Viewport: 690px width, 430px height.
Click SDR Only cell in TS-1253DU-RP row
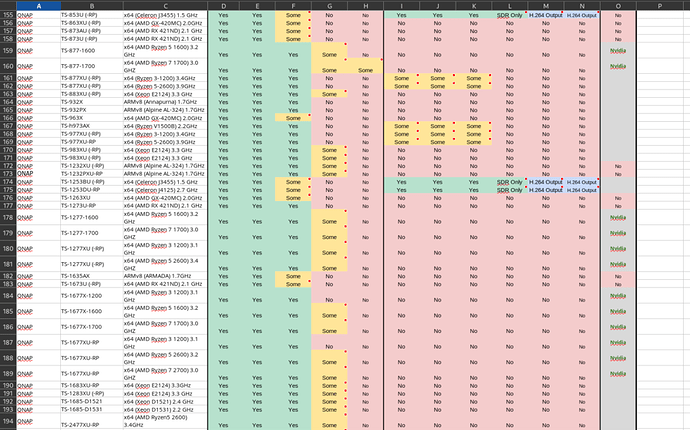coord(510,190)
